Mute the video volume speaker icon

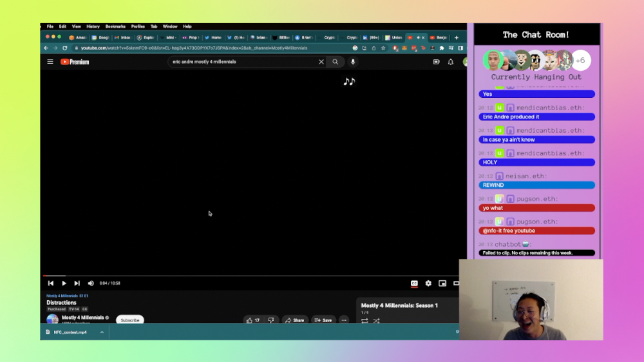click(91, 283)
